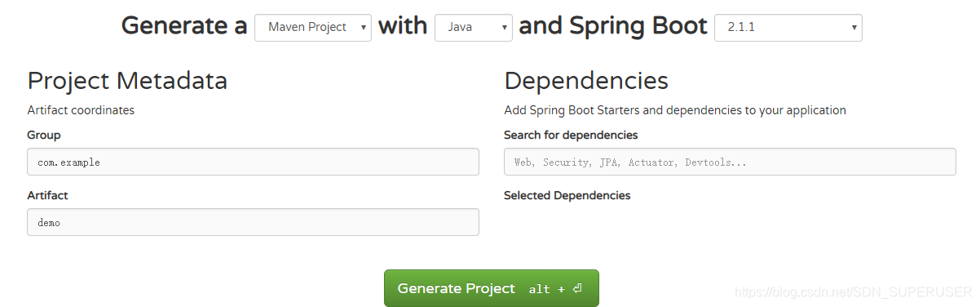Click the 'Group' field label

[44, 135]
